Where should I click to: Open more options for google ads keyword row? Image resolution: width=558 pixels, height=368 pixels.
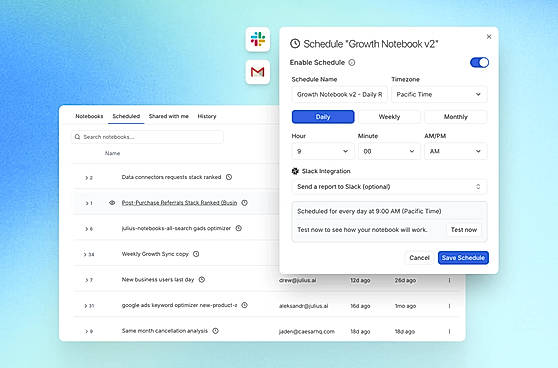point(449,306)
